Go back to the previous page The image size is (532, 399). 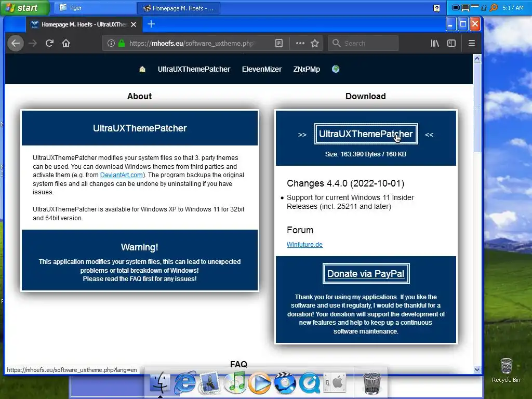[x=16, y=44]
